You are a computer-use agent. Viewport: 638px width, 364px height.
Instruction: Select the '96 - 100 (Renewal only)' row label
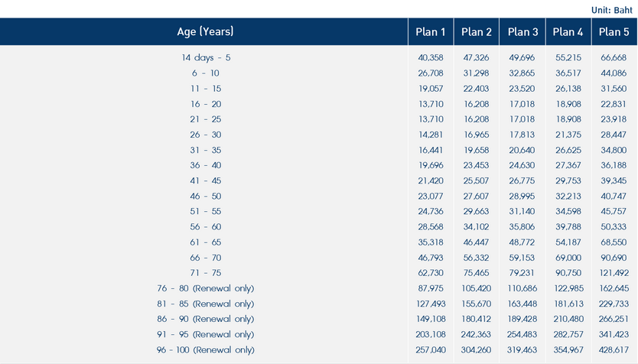(x=206, y=349)
